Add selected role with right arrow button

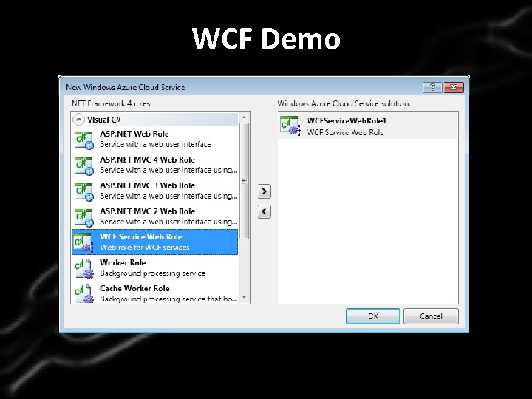tap(265, 191)
